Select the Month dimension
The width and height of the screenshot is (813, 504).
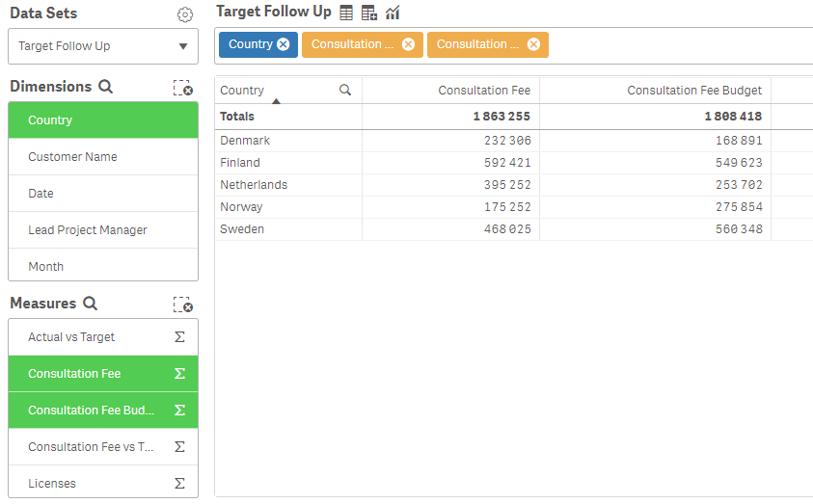coord(103,266)
